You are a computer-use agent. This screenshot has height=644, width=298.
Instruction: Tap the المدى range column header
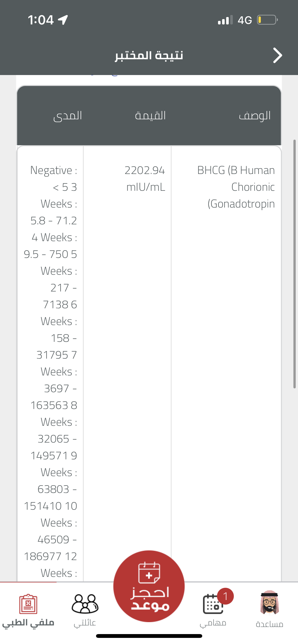pyautogui.click(x=68, y=116)
